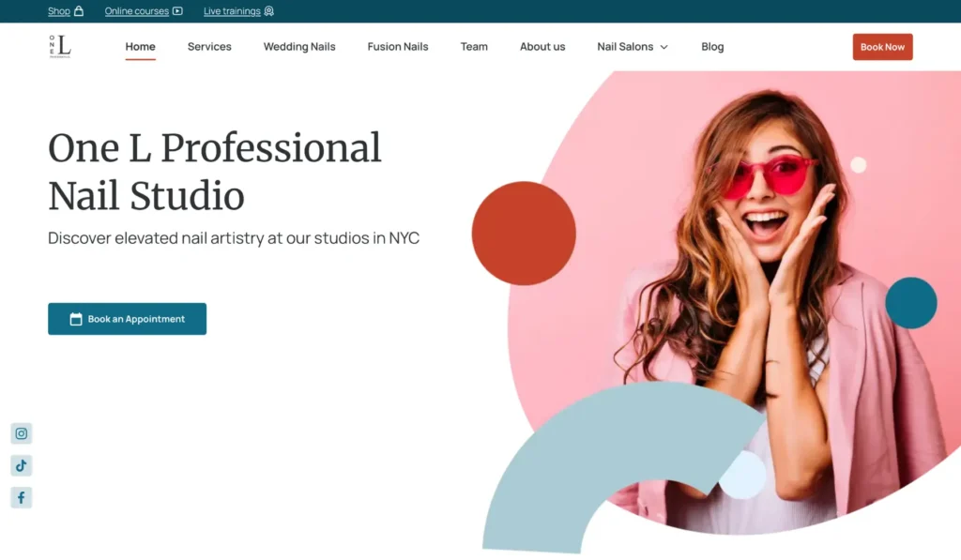
Task: Open the Team page
Action: 474,47
